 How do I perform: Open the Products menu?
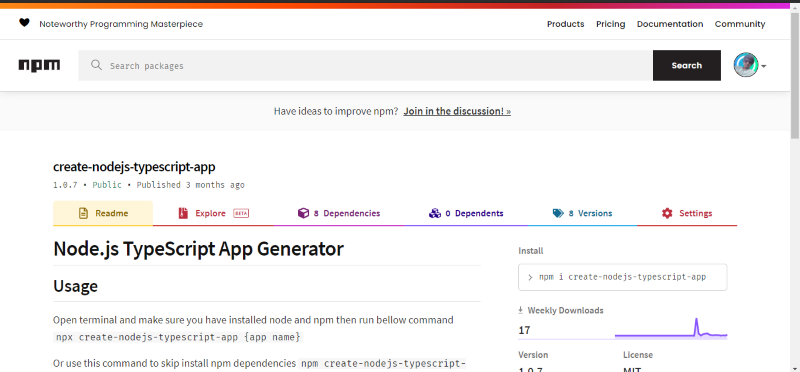[x=565, y=24]
